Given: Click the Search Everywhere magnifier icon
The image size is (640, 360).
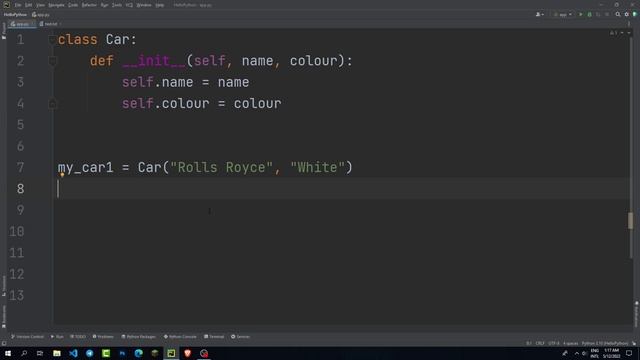Looking at the screenshot, I should (618, 14).
